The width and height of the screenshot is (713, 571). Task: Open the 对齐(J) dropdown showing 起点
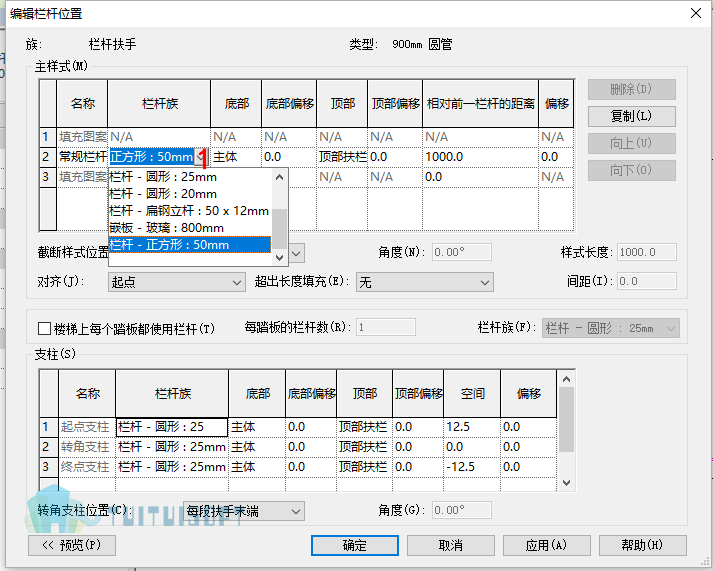click(177, 282)
